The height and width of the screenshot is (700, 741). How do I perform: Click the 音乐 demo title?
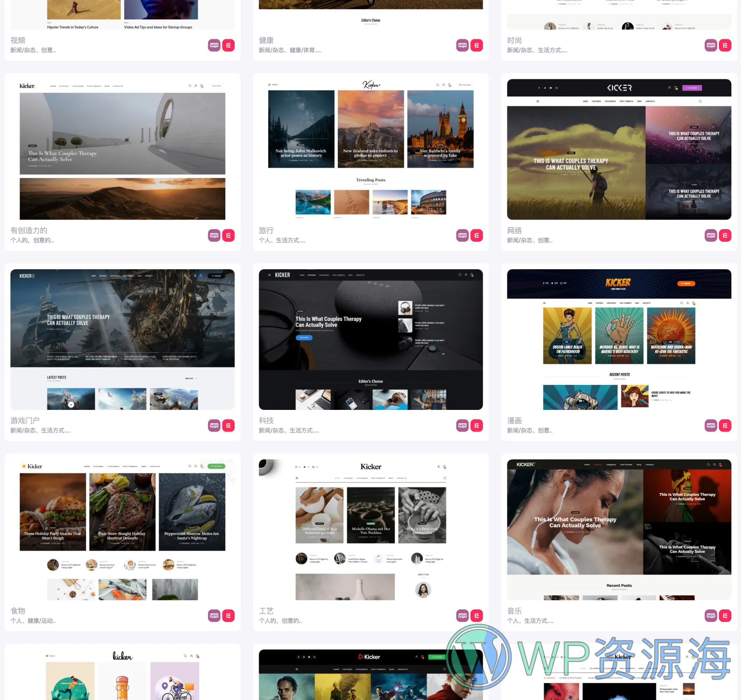(x=514, y=611)
